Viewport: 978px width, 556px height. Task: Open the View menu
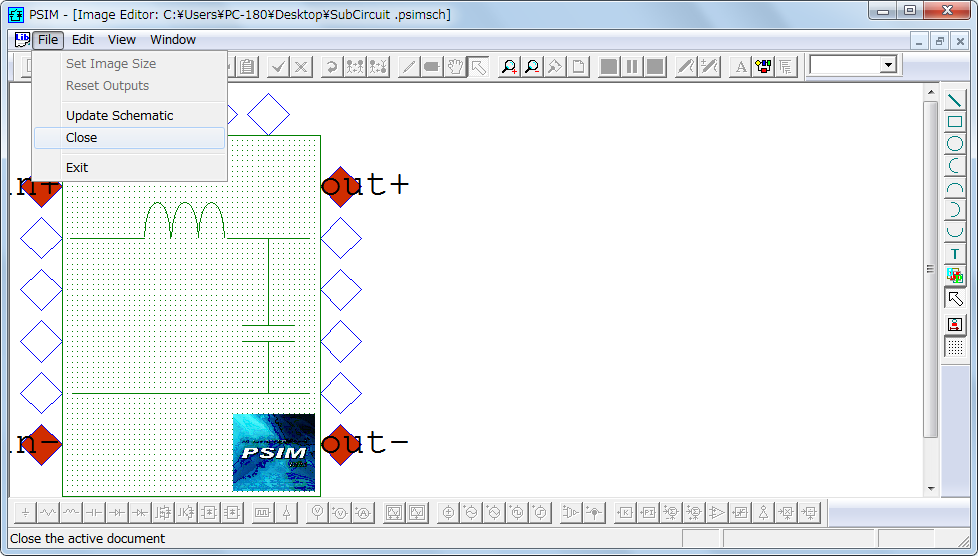(122, 39)
